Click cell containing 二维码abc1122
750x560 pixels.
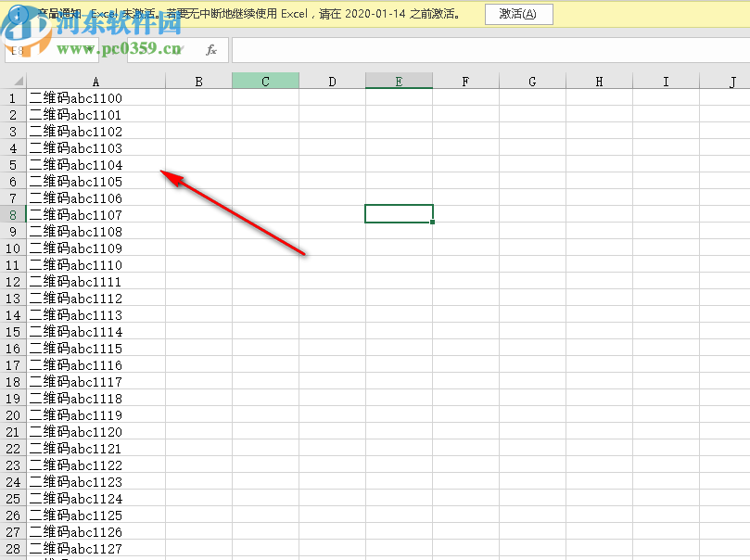96,465
